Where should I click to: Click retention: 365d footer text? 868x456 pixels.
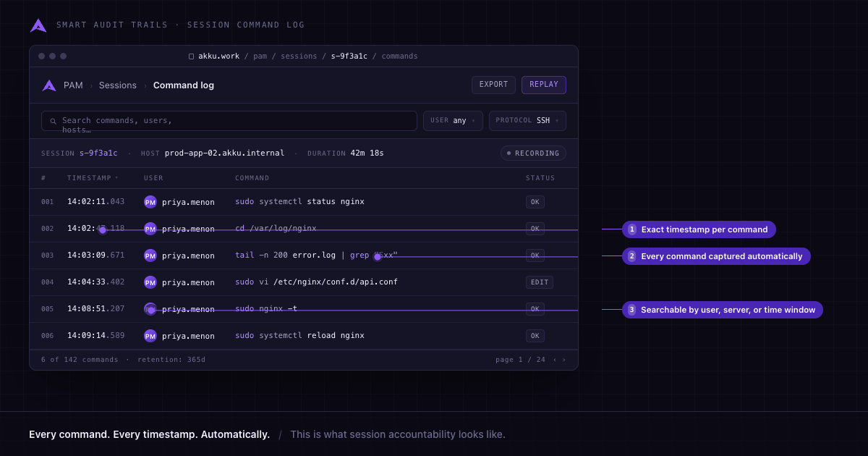(x=171, y=360)
